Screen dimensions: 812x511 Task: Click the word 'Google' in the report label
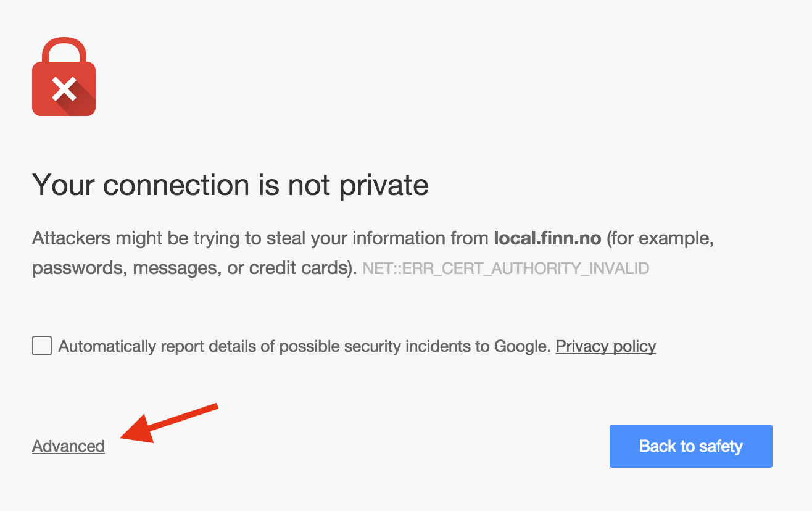521,346
